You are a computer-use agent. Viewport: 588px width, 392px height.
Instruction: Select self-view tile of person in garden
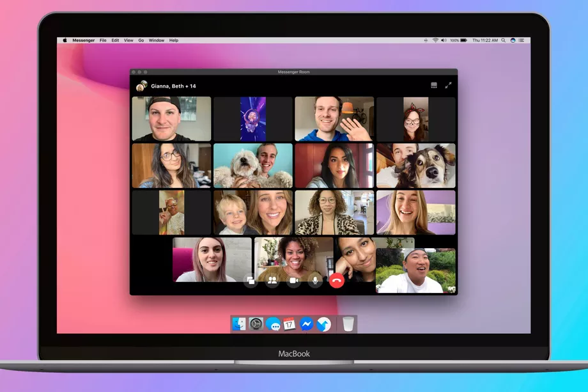pos(415,270)
